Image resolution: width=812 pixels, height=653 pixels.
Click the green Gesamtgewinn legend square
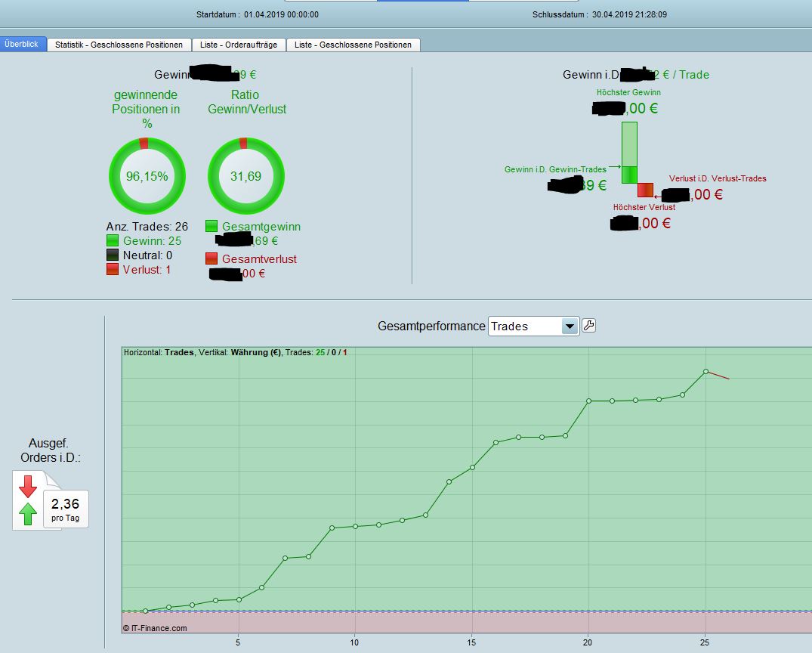pos(211,226)
